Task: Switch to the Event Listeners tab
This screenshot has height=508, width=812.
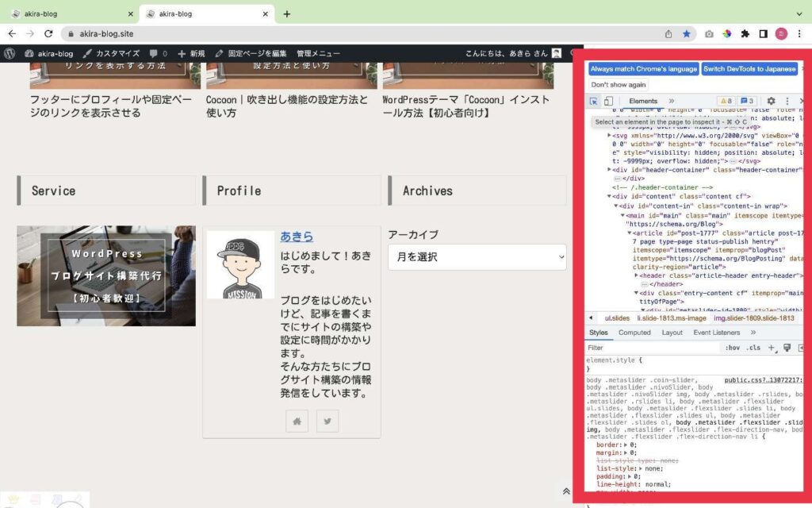Action: (717, 333)
